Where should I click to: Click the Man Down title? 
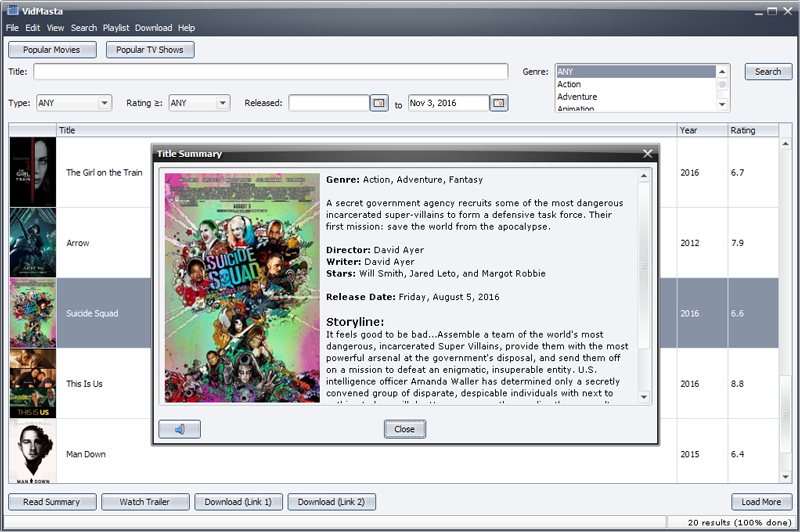pos(86,454)
